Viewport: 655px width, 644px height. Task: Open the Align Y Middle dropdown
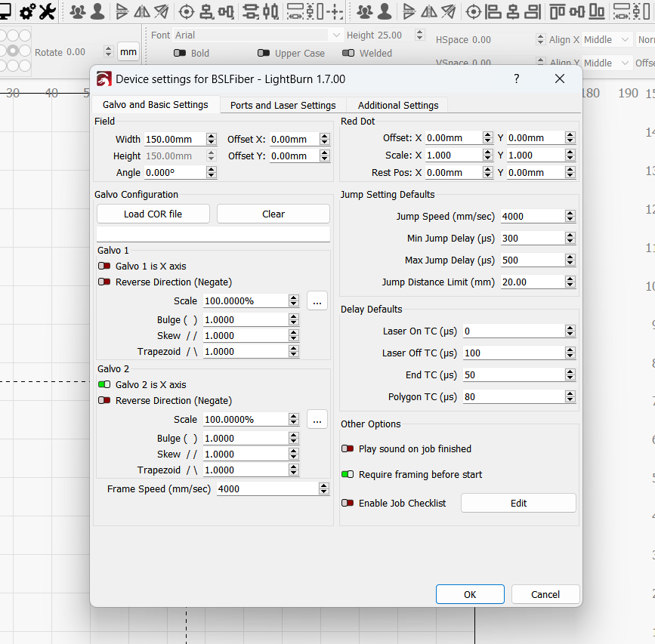pyautogui.click(x=606, y=63)
